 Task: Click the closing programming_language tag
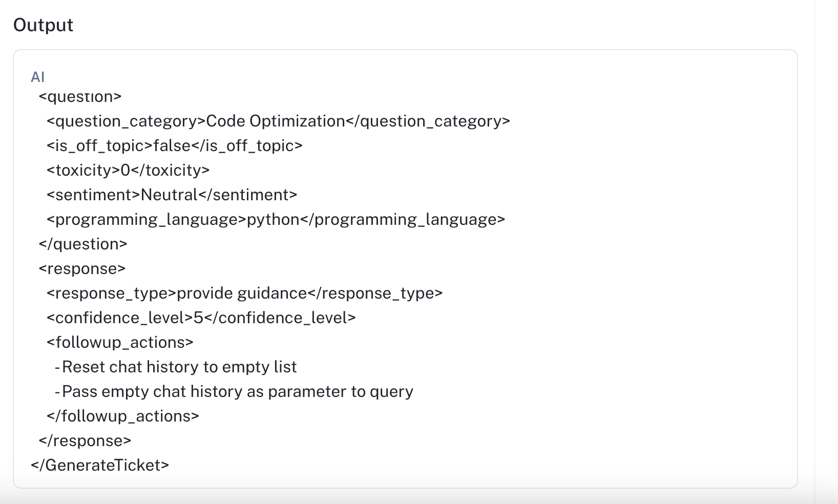pos(403,220)
